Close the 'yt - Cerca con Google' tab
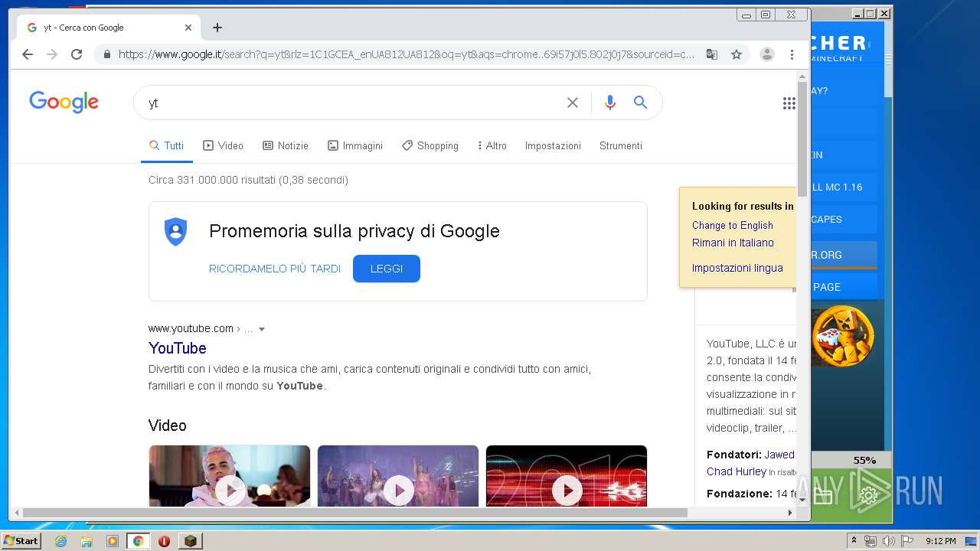 [188, 28]
